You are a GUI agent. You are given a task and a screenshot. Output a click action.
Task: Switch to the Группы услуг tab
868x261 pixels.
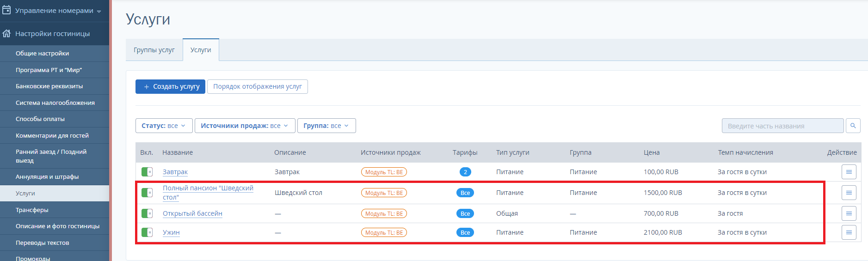coord(154,50)
